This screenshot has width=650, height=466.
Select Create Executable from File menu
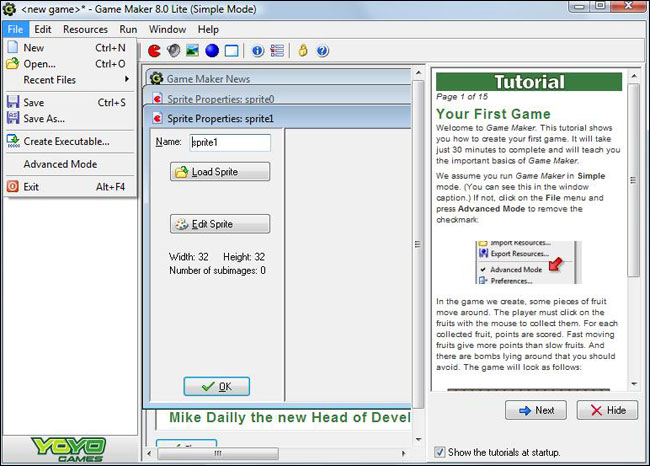click(66, 141)
